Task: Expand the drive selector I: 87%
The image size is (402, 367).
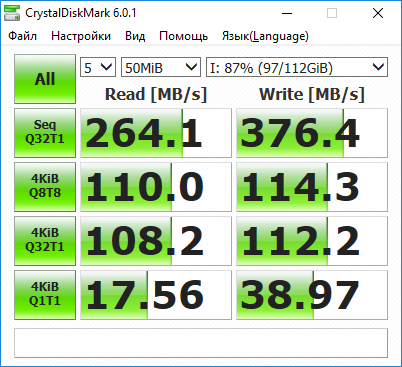Action: click(297, 67)
